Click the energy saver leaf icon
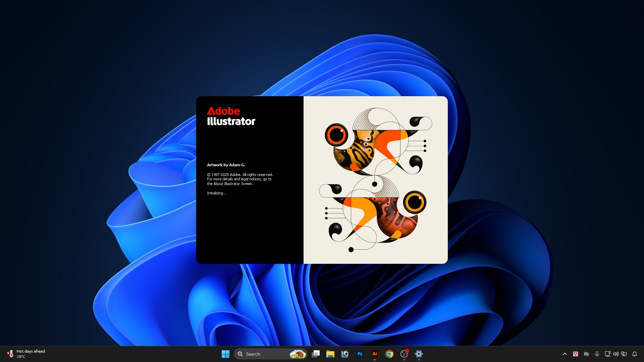644x362 pixels. [624, 354]
